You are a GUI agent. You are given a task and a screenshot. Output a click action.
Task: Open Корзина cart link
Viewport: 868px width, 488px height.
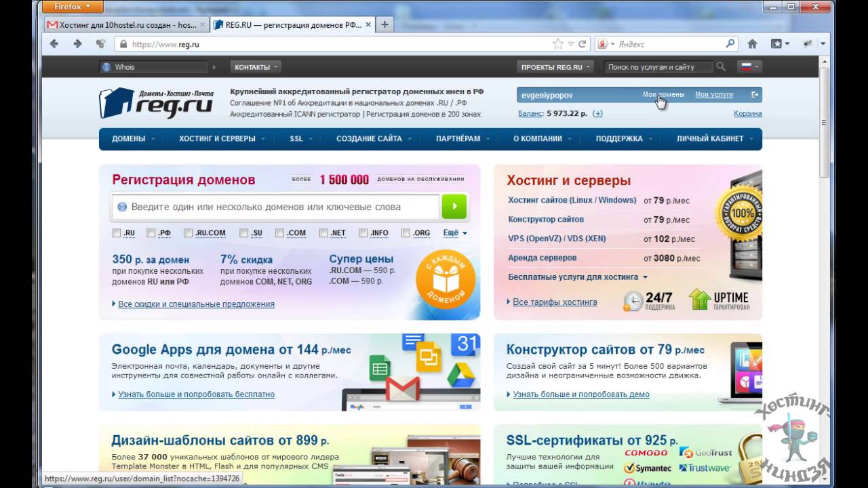click(748, 114)
